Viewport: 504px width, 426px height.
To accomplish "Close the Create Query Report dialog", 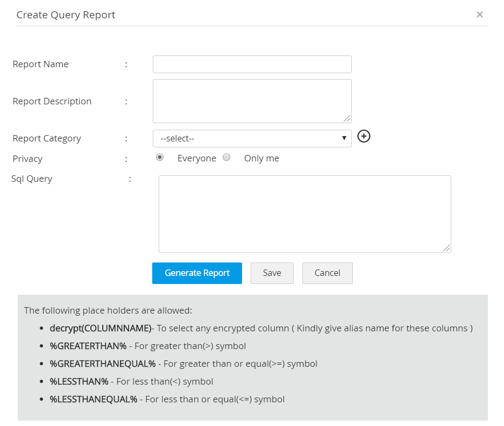I will (x=479, y=15).
